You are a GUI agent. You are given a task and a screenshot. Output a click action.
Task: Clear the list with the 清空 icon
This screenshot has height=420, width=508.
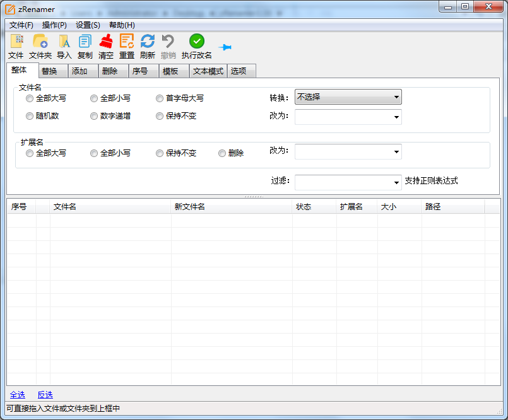(x=106, y=42)
